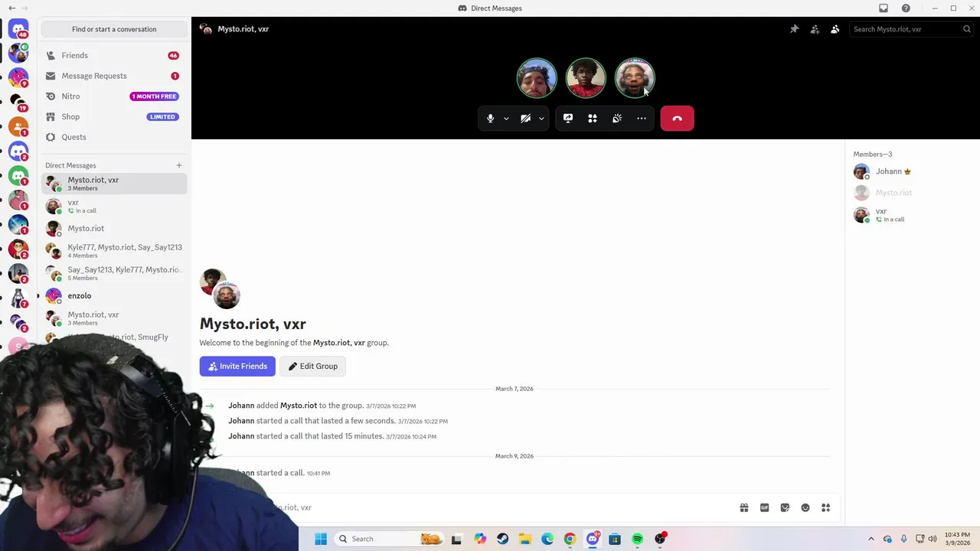Click the first call participant avatar

tap(537, 78)
